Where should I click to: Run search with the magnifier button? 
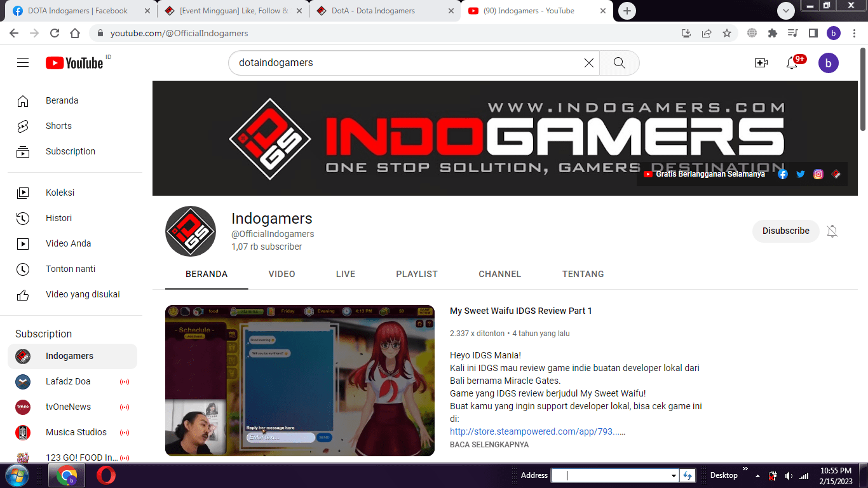click(619, 63)
